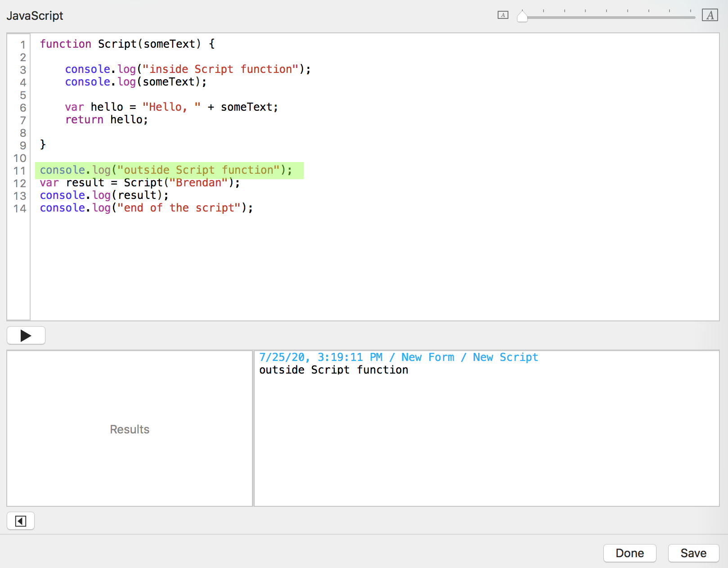Click the console timestamp header link text
The width and height of the screenshot is (728, 568).
point(398,357)
